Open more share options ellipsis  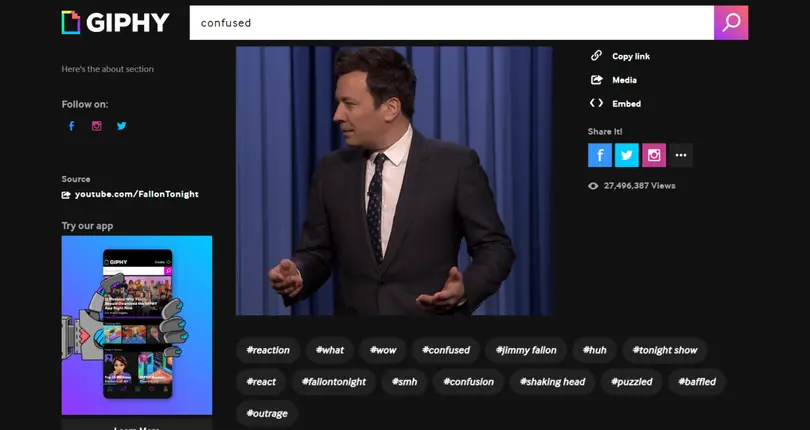681,155
